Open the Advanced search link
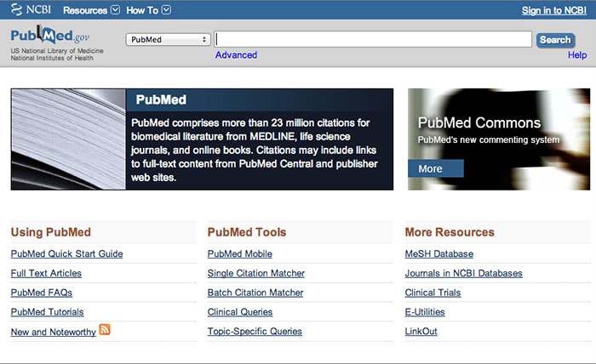The height and width of the screenshot is (364, 596). click(236, 55)
